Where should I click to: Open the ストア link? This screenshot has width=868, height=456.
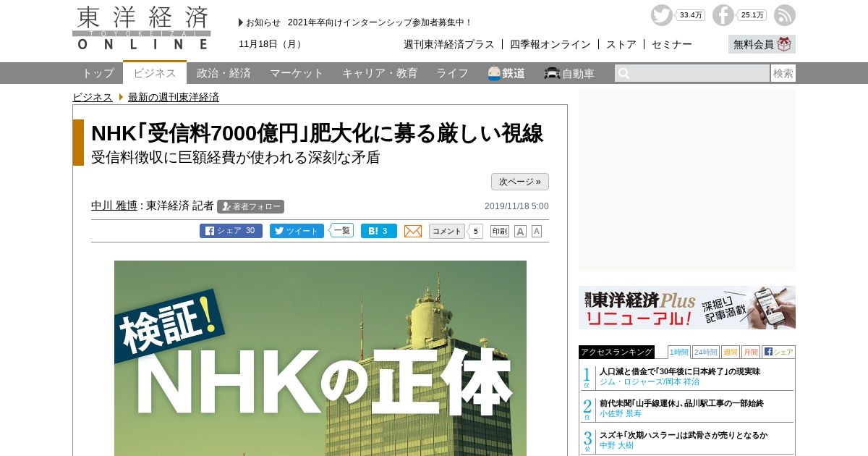point(621,44)
